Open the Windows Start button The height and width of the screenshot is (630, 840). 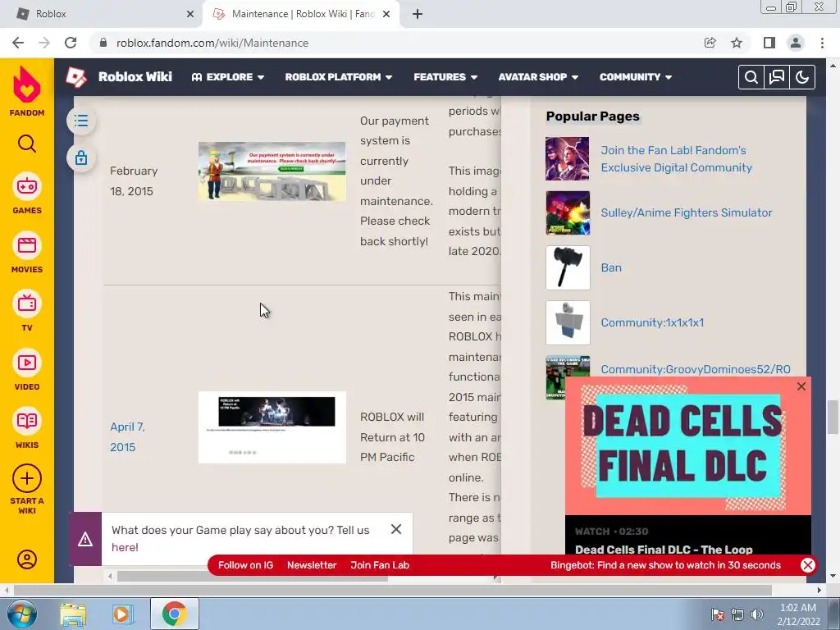(x=21, y=614)
